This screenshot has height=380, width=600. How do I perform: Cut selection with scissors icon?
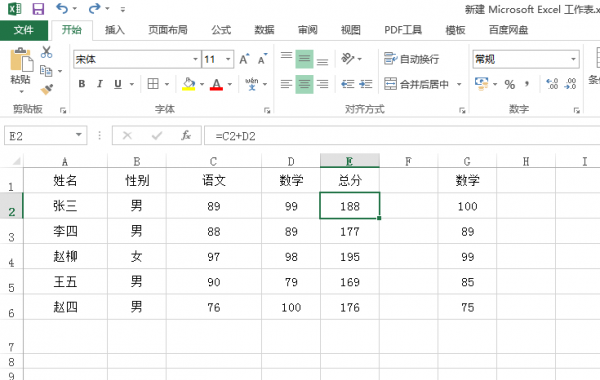(x=46, y=52)
